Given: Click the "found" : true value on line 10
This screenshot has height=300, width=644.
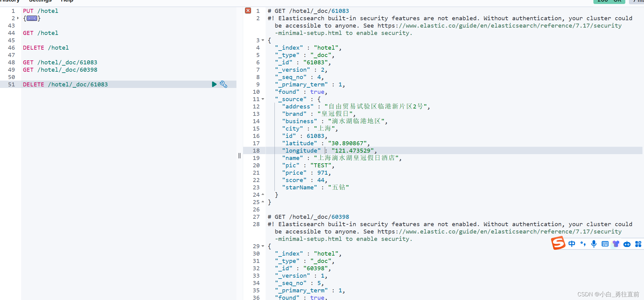Looking at the screenshot, I should 317,92.
